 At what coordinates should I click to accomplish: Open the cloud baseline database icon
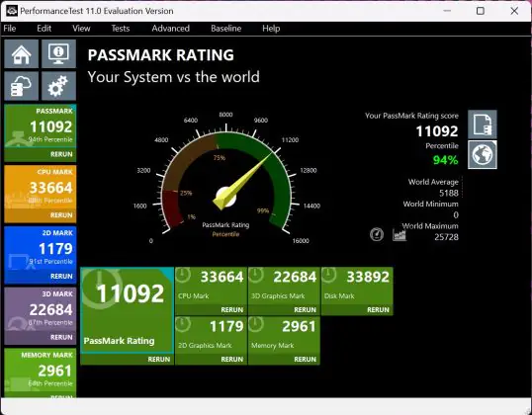pos(22,86)
